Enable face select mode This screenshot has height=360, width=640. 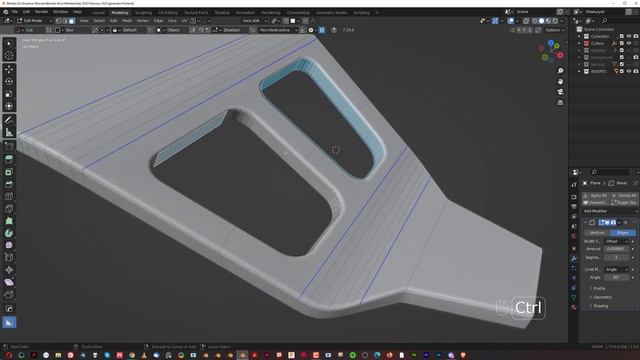(72, 21)
